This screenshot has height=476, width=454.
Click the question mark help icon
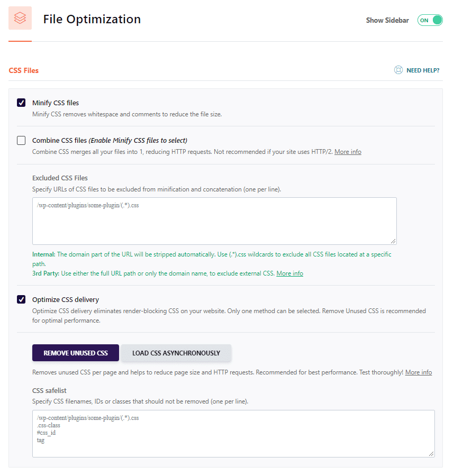click(x=398, y=69)
